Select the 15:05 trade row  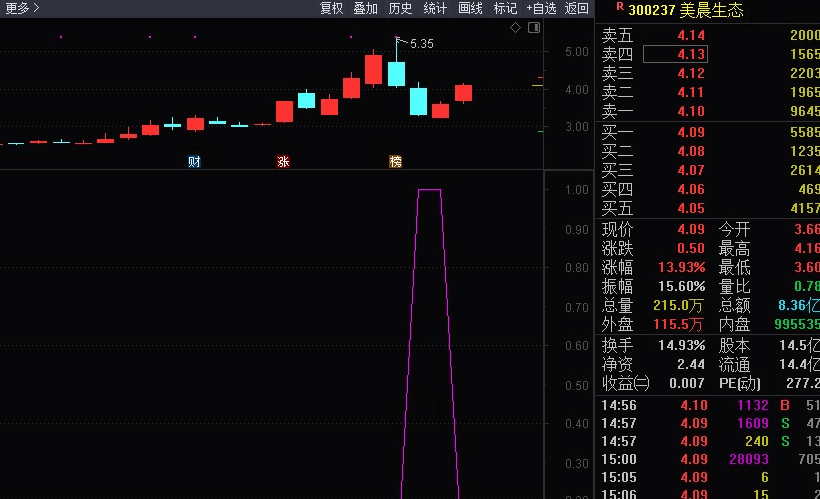[710, 478]
